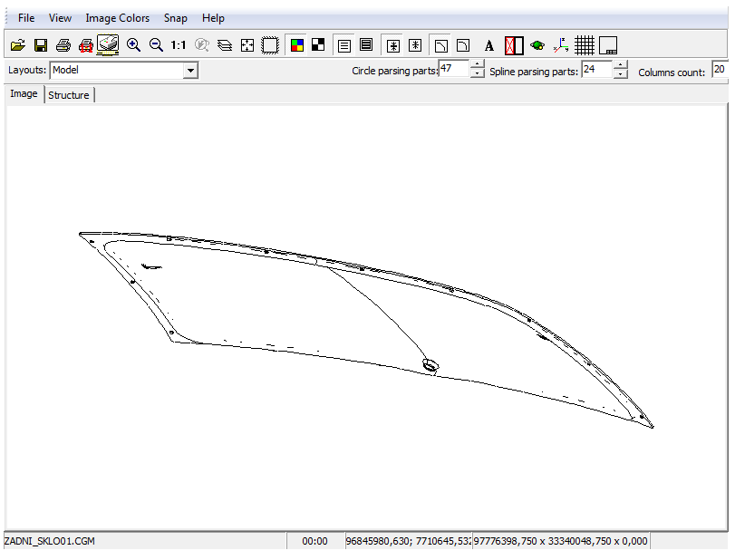Screen dimensions: 735x560
Task: Click the Columns count input field
Action: click(x=720, y=70)
